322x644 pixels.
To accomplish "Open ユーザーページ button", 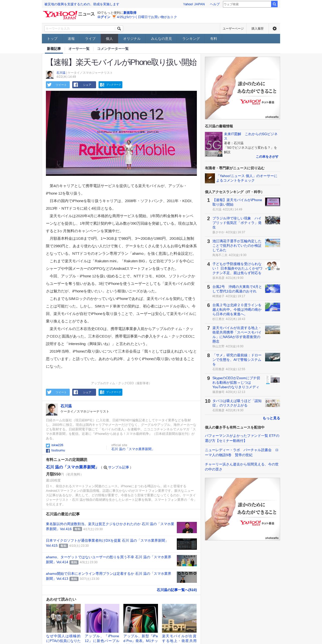I will click(233, 29).
